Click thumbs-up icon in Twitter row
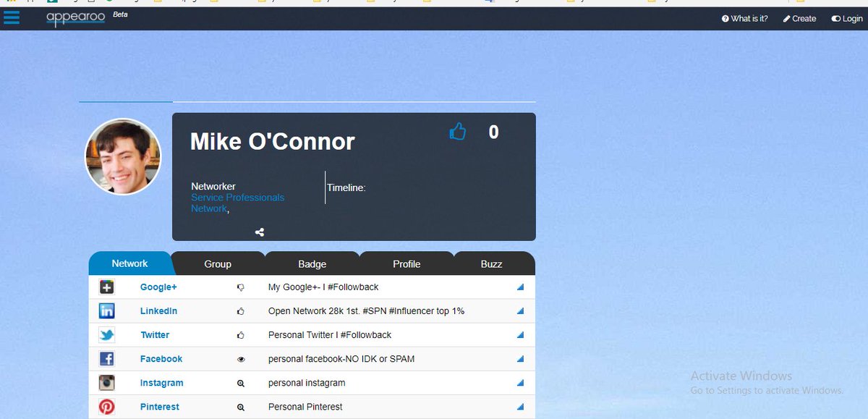The image size is (868, 419). pos(241,335)
